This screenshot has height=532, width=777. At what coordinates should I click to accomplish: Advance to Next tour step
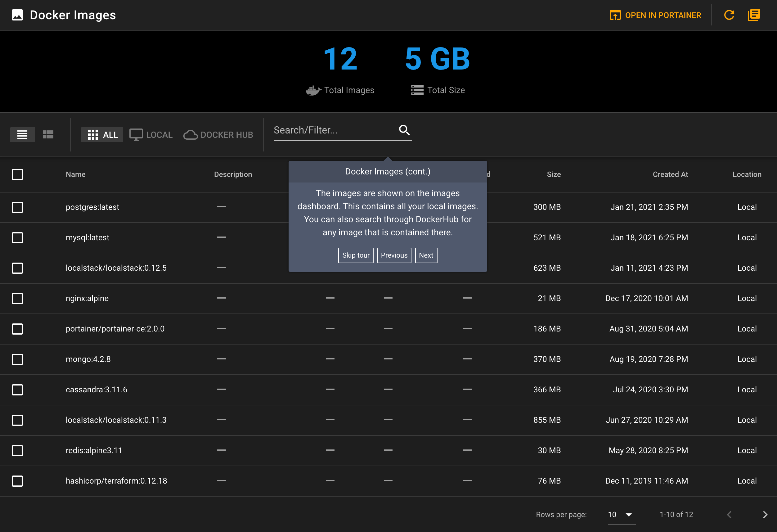pyautogui.click(x=426, y=255)
